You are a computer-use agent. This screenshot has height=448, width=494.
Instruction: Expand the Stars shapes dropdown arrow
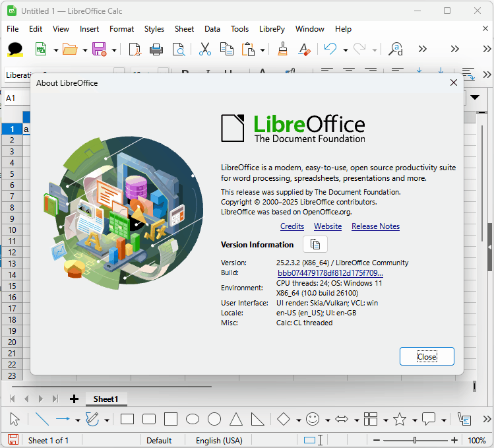[x=415, y=420]
